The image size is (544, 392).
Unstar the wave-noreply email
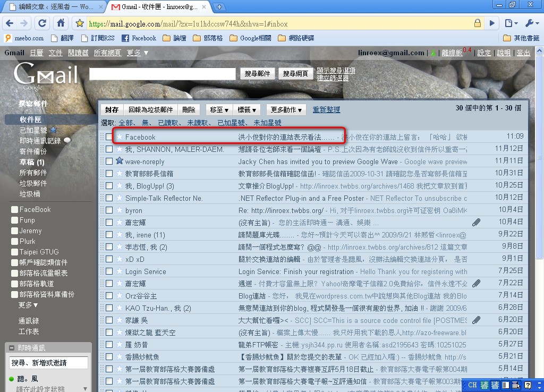120,161
